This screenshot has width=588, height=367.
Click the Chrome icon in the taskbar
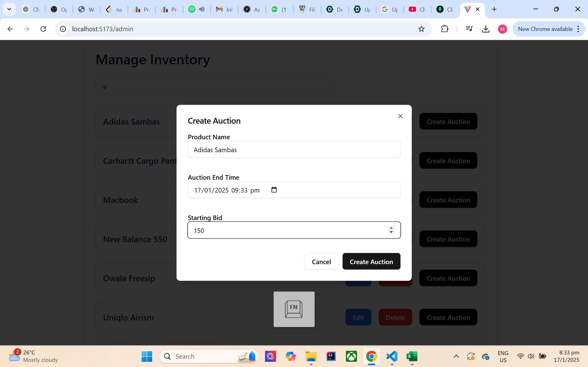(371, 356)
